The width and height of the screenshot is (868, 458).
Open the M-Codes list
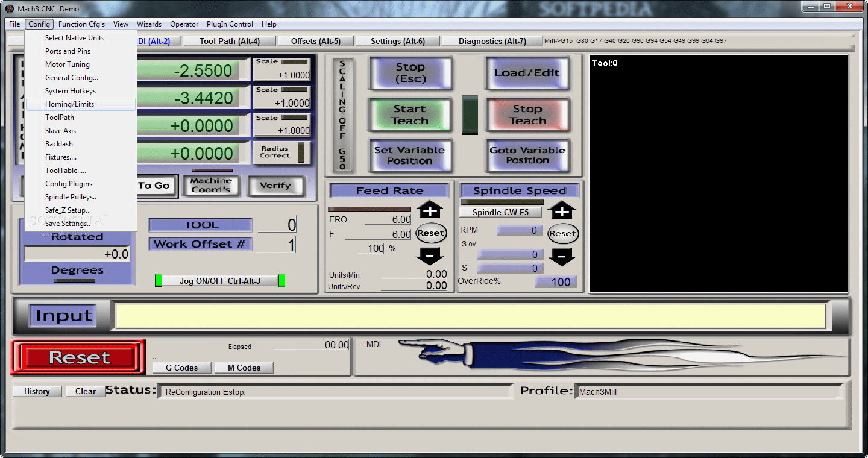point(244,368)
